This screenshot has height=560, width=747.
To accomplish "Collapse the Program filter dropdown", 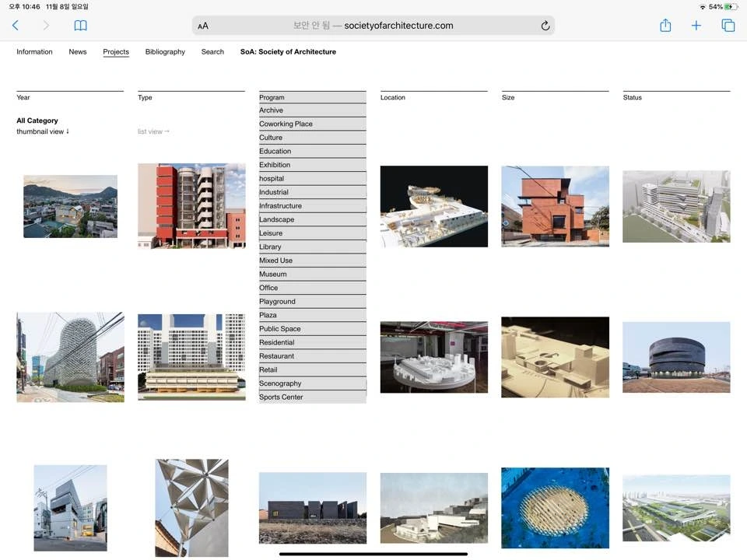I will [x=313, y=97].
